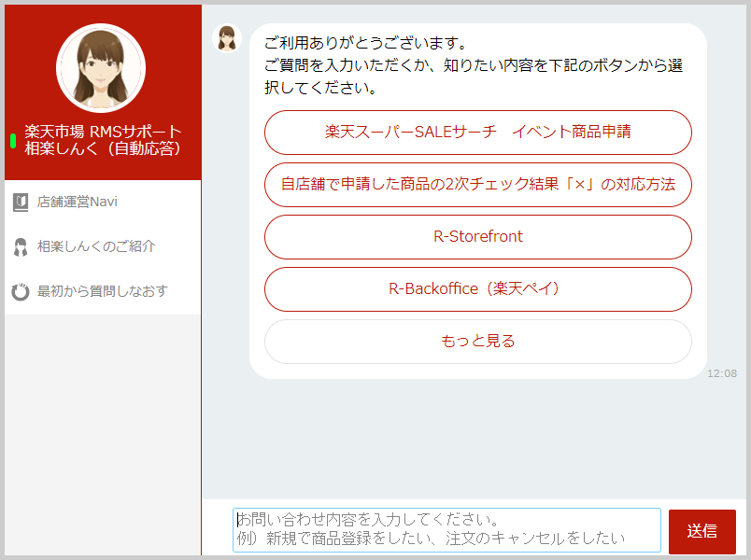This screenshot has width=751, height=560.
Task: Click the 相楽しんくのご紹介 person icon
Action: pyautogui.click(x=21, y=247)
